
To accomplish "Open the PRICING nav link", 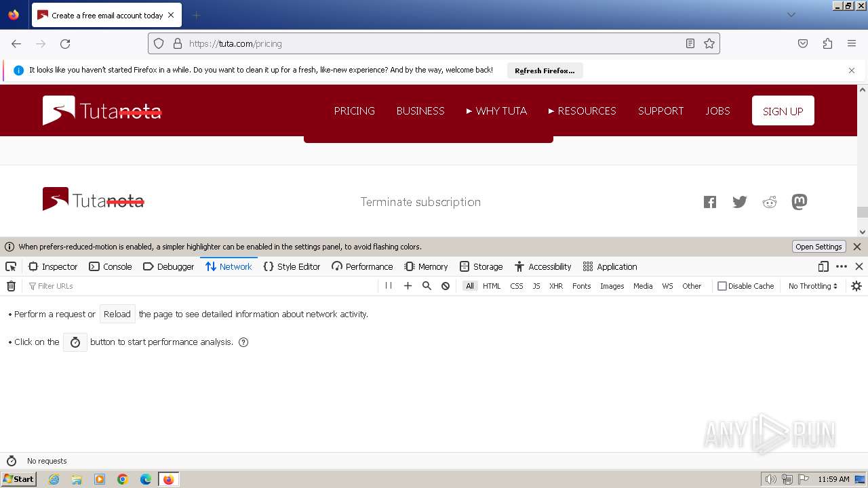I will pyautogui.click(x=355, y=110).
